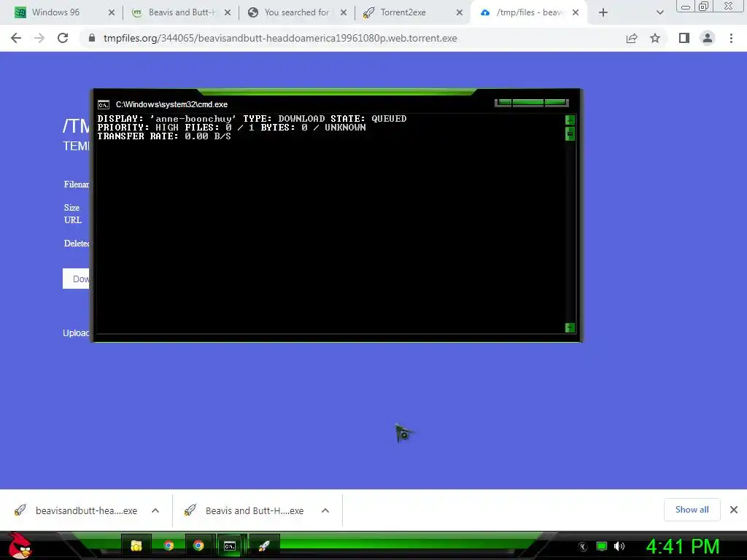Switch to You searched for tab
Screen dimensions: 747x560
point(297,12)
